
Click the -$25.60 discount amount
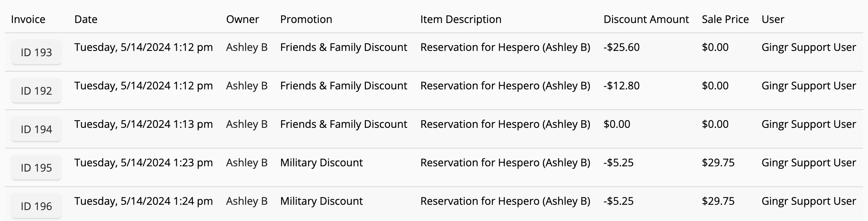point(621,47)
